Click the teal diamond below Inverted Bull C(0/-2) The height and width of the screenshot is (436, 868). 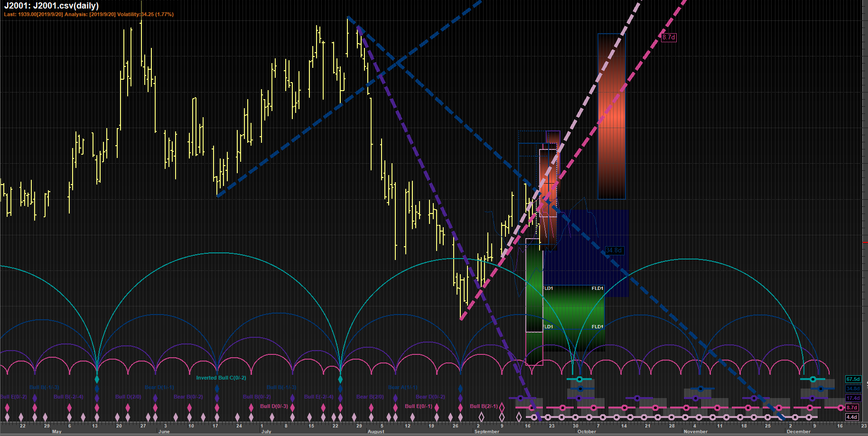(340, 379)
